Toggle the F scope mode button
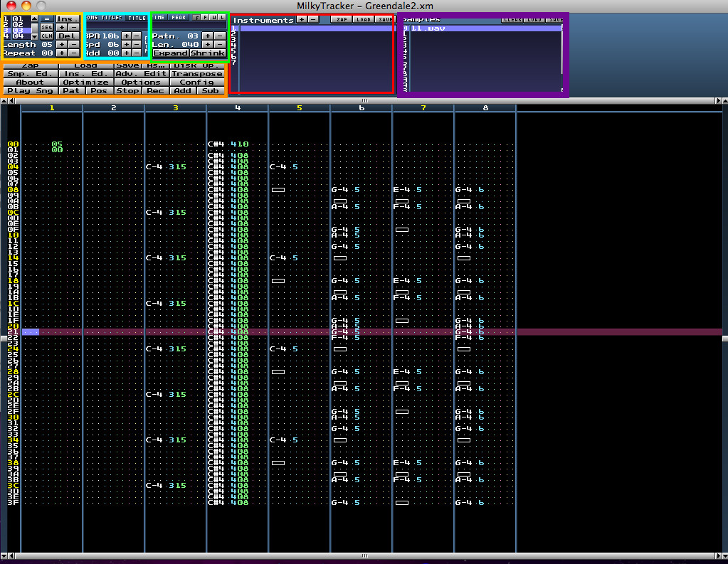Viewport: 728px width, 564px height. [x=197, y=18]
